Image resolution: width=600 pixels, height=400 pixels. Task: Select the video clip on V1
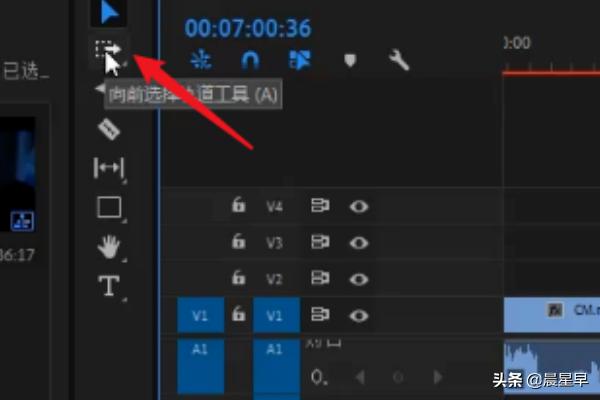tap(552, 315)
